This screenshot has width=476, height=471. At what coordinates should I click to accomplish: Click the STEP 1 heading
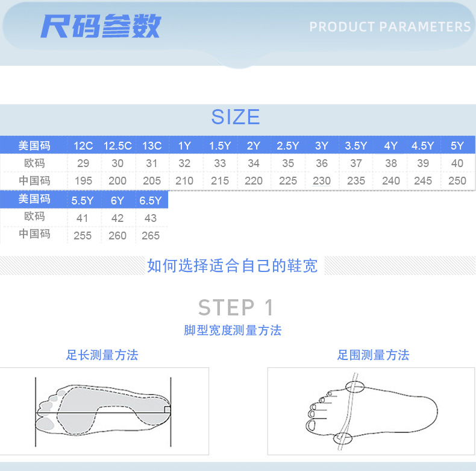[236, 308]
